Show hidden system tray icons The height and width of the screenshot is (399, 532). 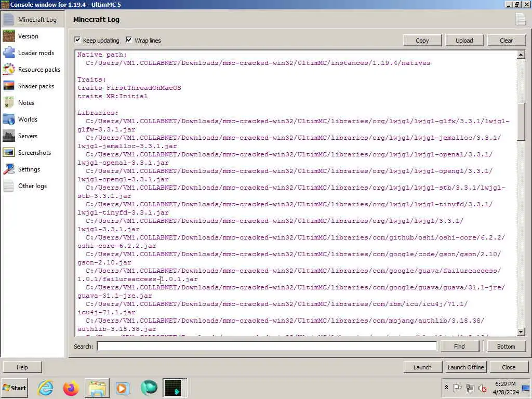point(446,388)
